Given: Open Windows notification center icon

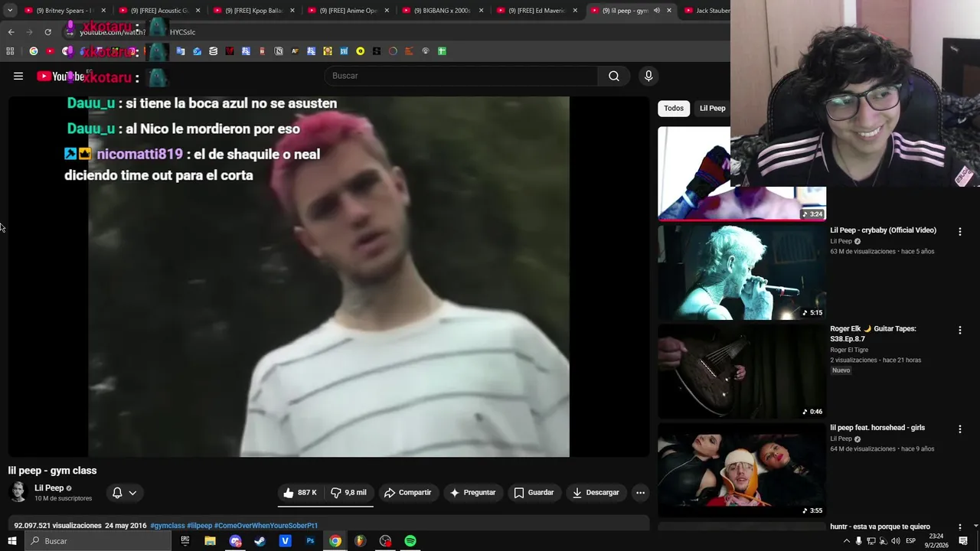Looking at the screenshot, I should tap(963, 541).
